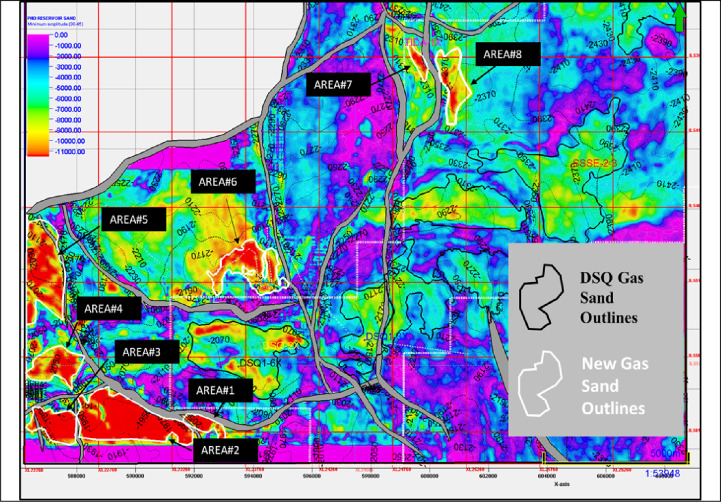The image size is (721, 502).
Task: Click the TIDA-1X well label
Action: coord(423,42)
